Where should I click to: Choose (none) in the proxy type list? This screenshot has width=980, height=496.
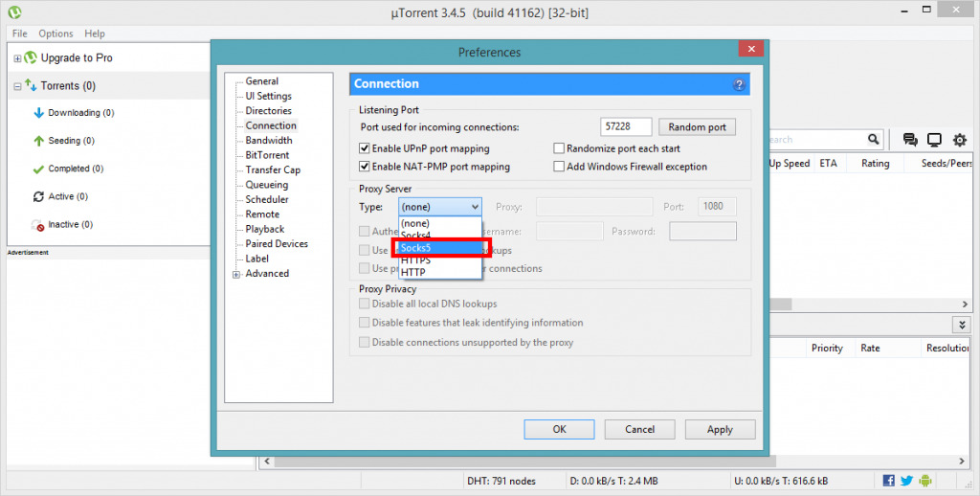(440, 223)
